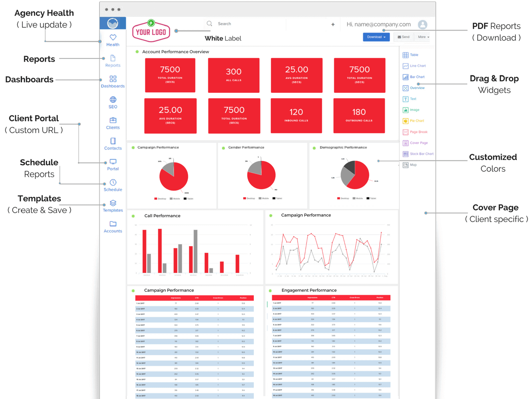This screenshot has width=532, height=399.
Task: Select the Dashboards icon
Action: pyautogui.click(x=113, y=81)
